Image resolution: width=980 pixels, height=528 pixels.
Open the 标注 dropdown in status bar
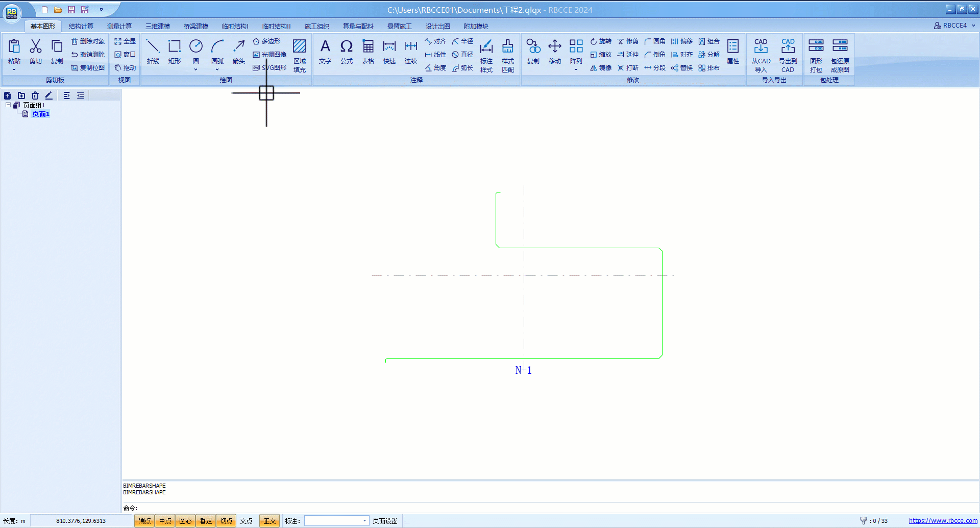(x=364, y=521)
